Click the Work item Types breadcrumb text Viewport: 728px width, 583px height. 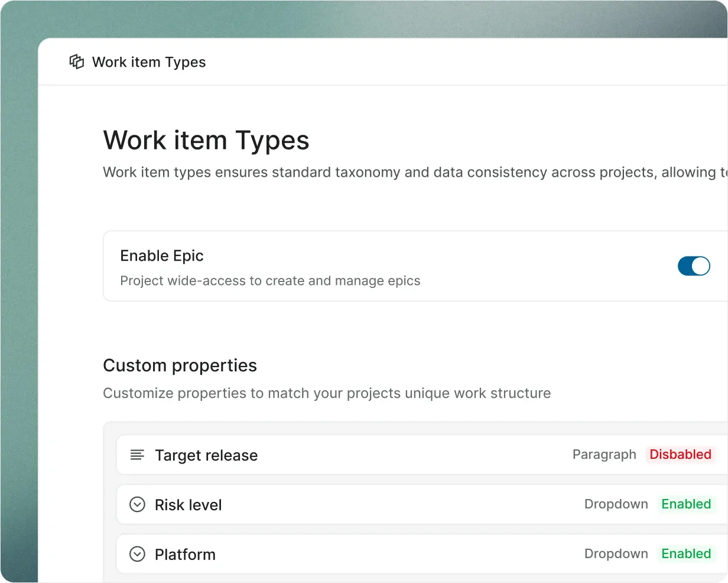click(149, 62)
